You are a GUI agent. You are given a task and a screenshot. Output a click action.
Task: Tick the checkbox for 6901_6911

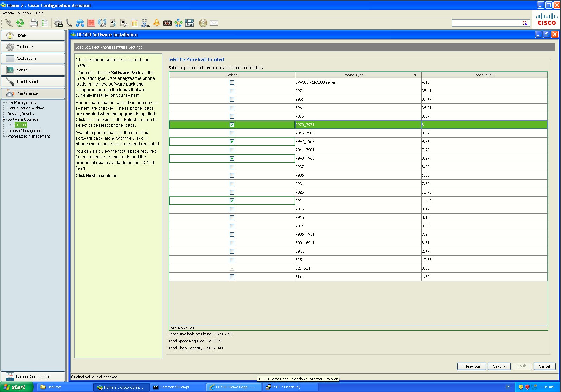pyautogui.click(x=232, y=243)
